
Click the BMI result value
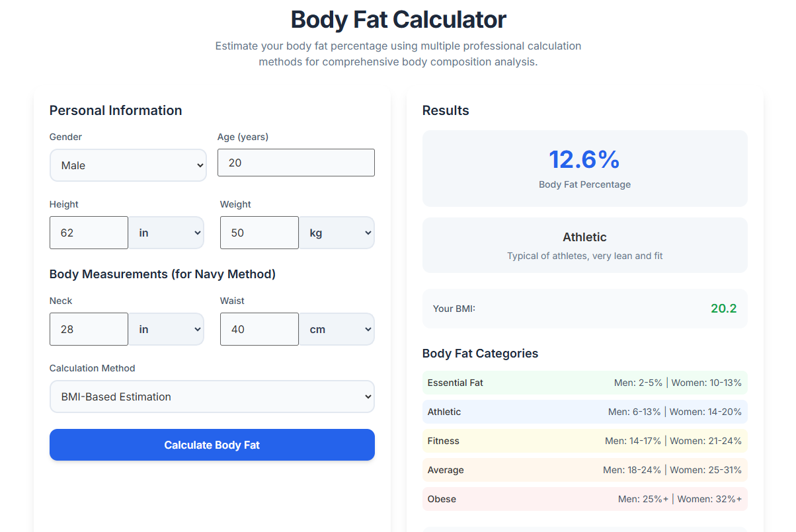723,308
